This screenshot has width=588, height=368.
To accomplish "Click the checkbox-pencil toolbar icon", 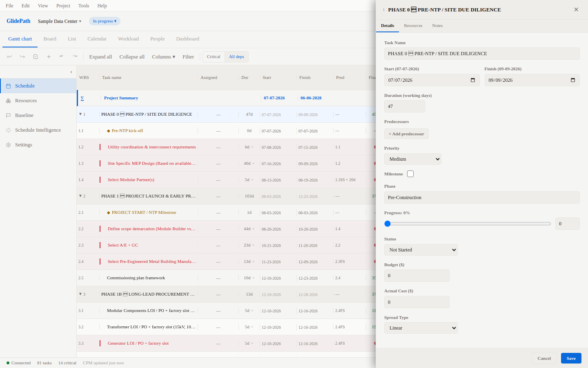I will click(x=36, y=57).
